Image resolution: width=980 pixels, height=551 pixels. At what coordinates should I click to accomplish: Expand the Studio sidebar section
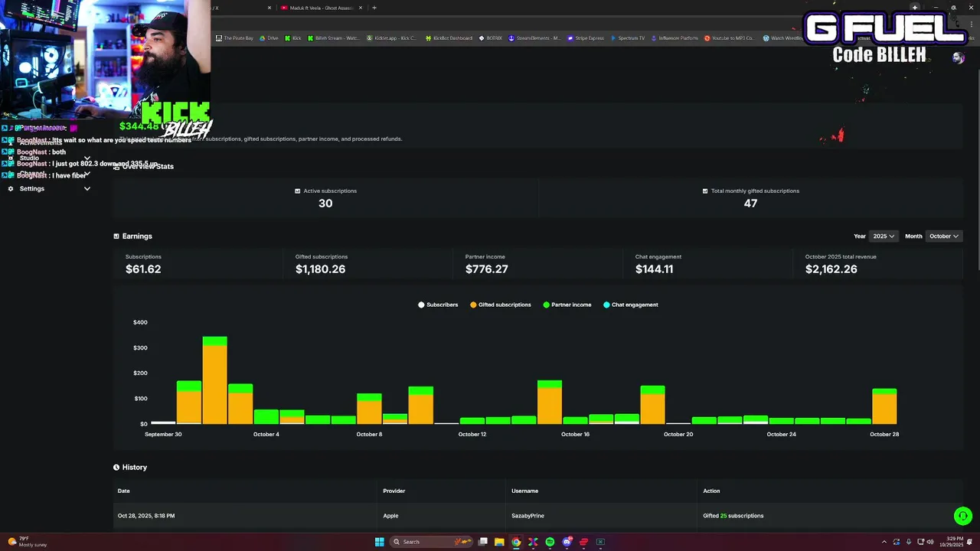[87, 158]
